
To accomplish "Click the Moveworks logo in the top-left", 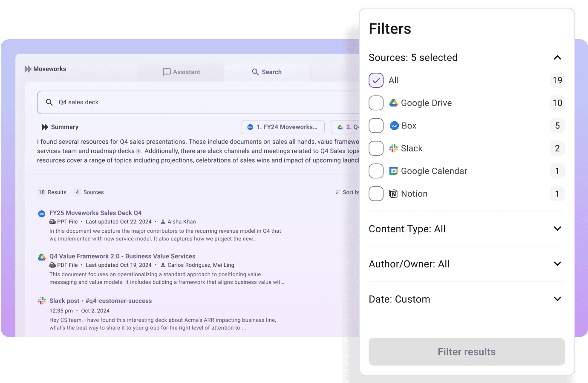I will point(46,69).
